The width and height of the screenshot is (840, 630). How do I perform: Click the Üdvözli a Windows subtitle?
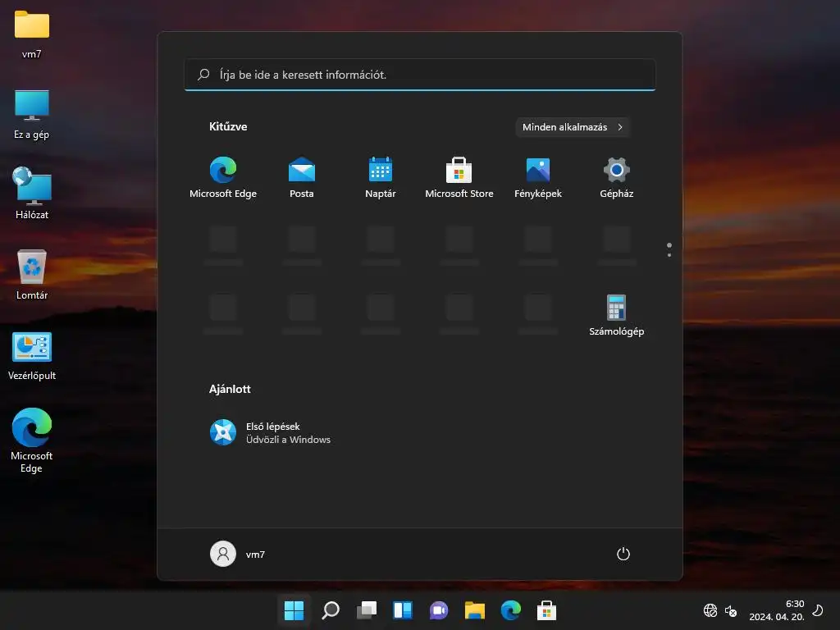point(288,440)
